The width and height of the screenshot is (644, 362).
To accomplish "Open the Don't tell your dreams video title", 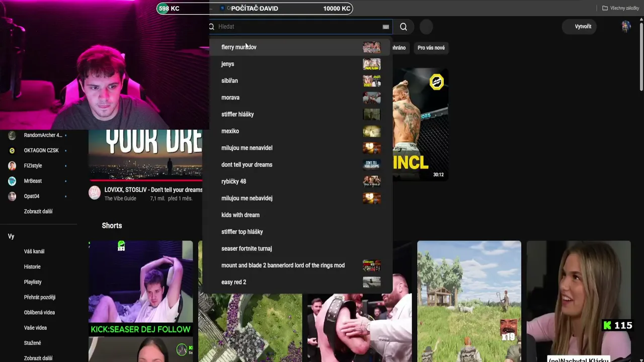I will pos(153,190).
